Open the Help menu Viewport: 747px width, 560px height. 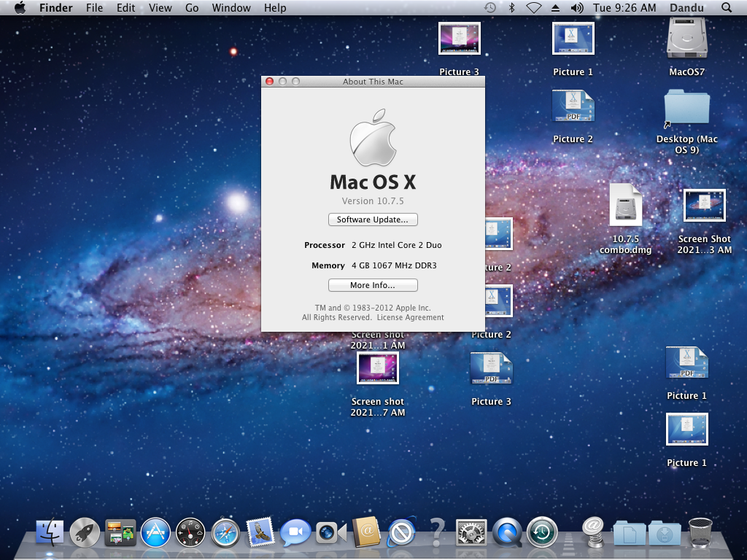(x=275, y=7)
